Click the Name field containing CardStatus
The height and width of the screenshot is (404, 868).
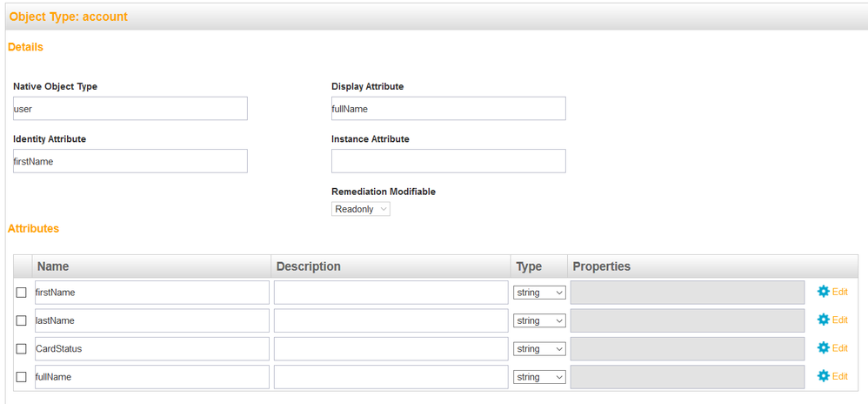(x=151, y=349)
